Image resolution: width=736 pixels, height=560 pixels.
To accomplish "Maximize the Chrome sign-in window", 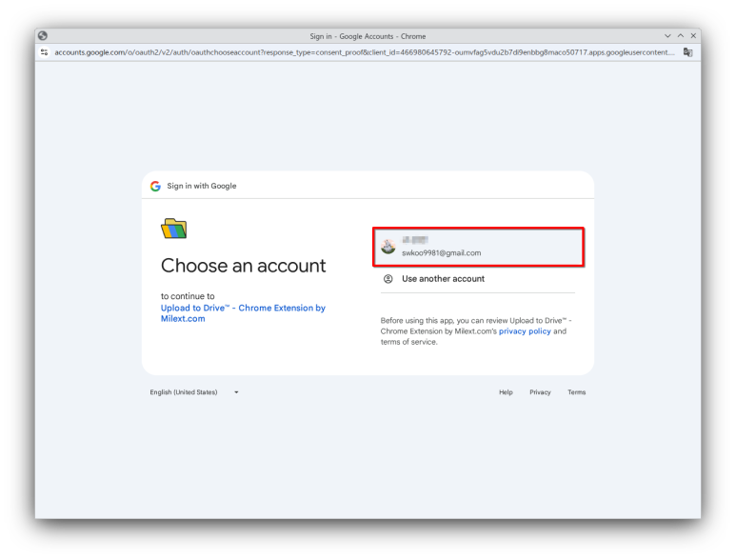I will tap(681, 35).
